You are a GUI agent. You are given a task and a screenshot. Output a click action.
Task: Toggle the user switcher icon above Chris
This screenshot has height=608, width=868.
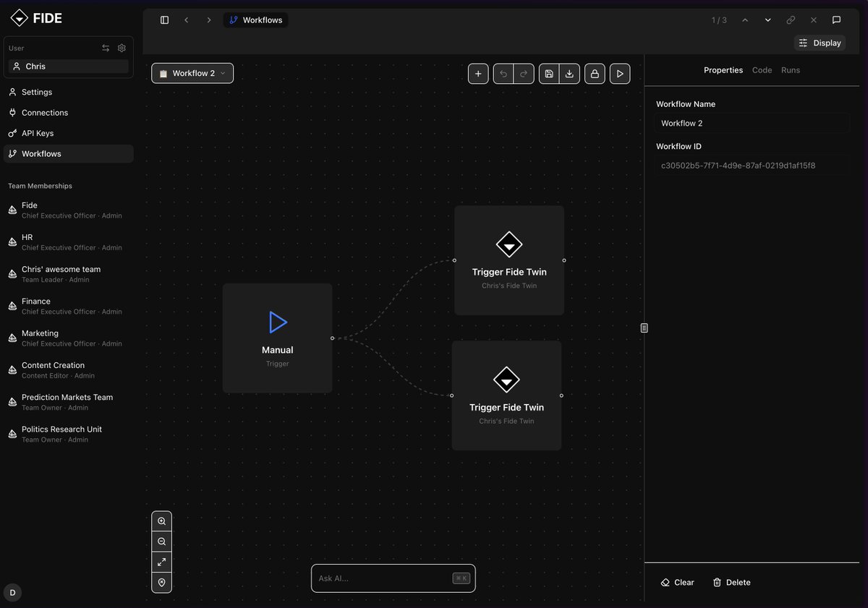[x=105, y=48]
